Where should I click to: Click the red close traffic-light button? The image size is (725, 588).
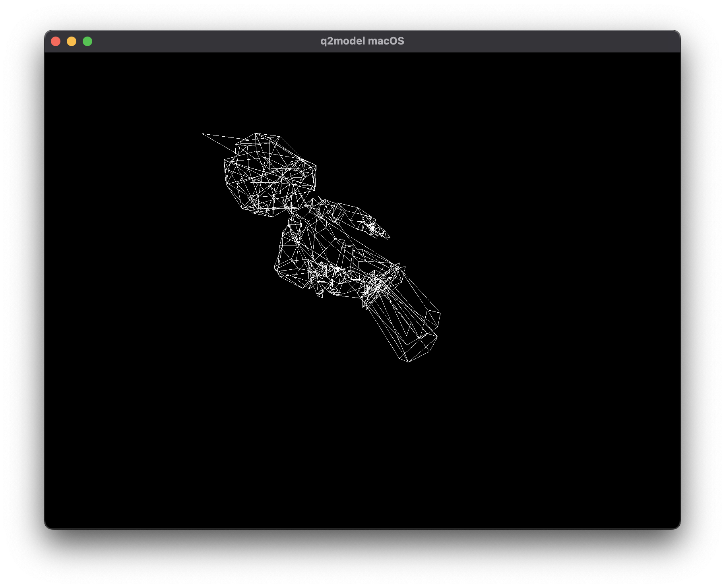pyautogui.click(x=56, y=41)
